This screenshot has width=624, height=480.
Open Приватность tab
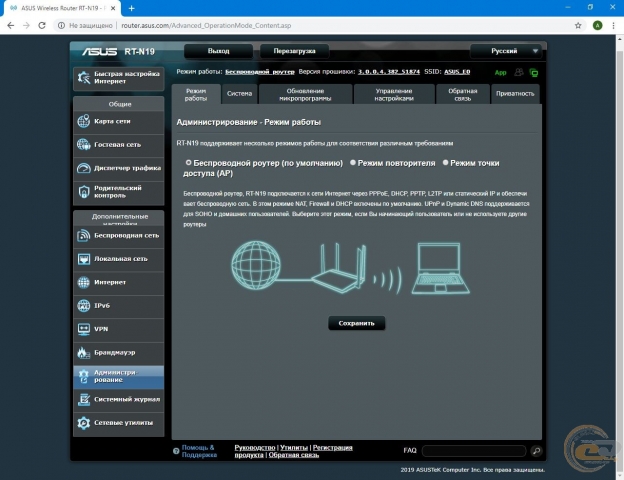[x=515, y=94]
